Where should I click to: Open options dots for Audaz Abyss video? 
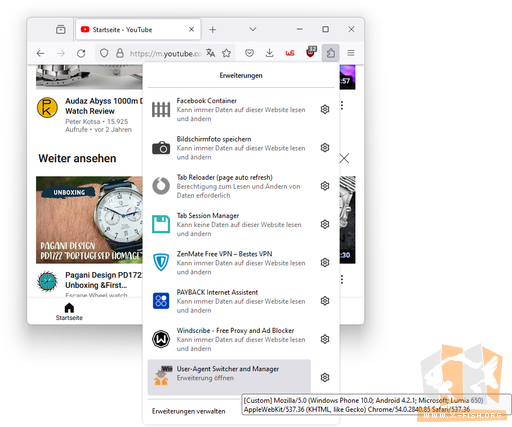pos(342,106)
